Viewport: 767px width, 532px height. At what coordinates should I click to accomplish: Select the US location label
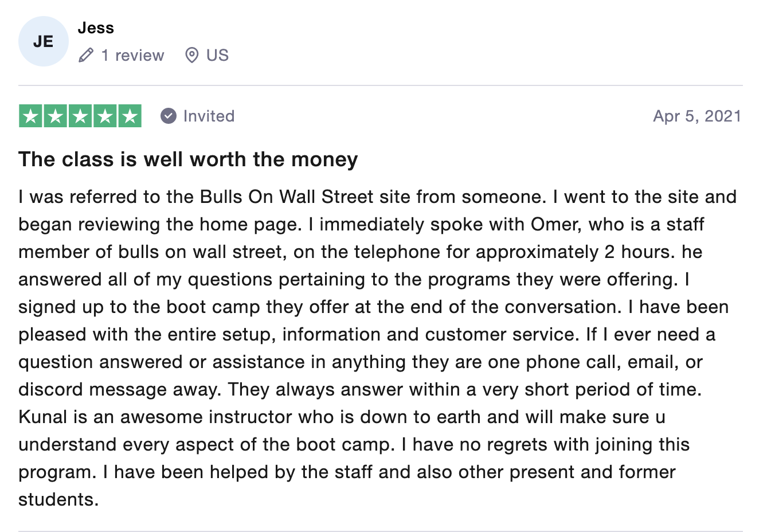pos(217,55)
